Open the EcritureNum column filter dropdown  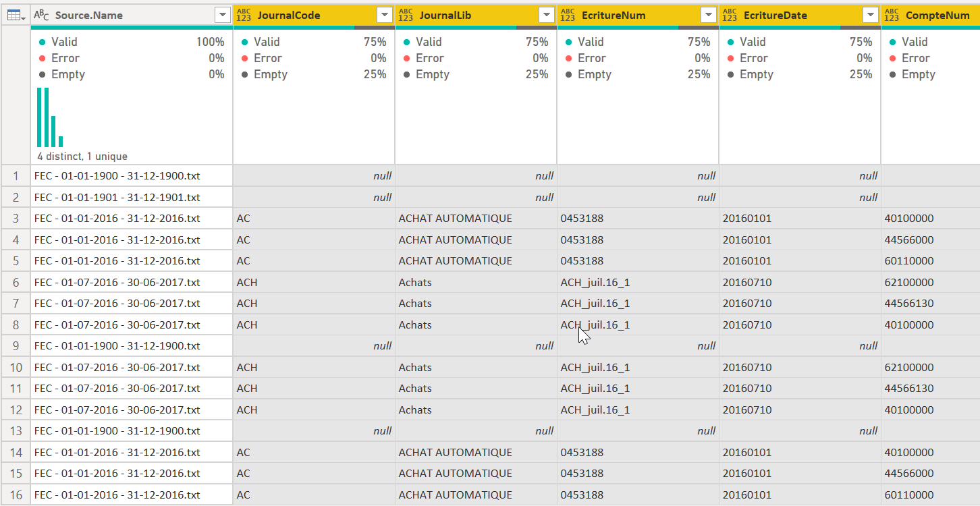[x=708, y=15]
